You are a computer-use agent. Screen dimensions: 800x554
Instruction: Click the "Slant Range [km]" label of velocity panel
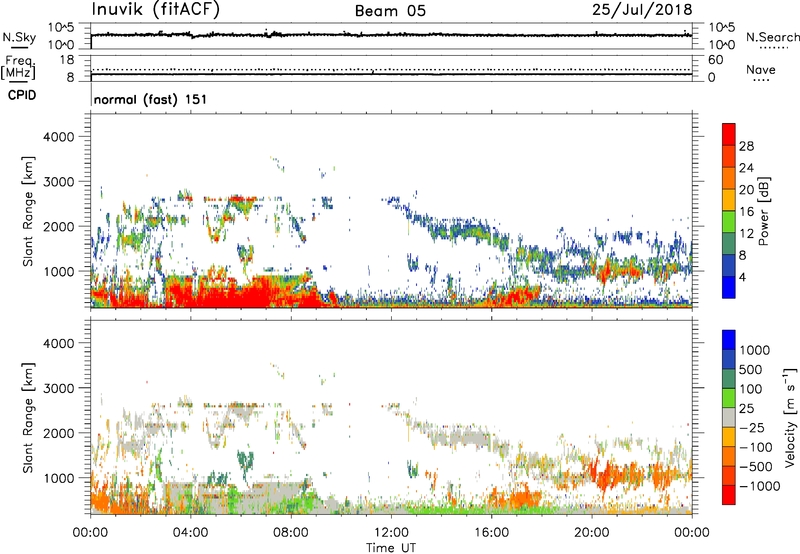pos(28,417)
